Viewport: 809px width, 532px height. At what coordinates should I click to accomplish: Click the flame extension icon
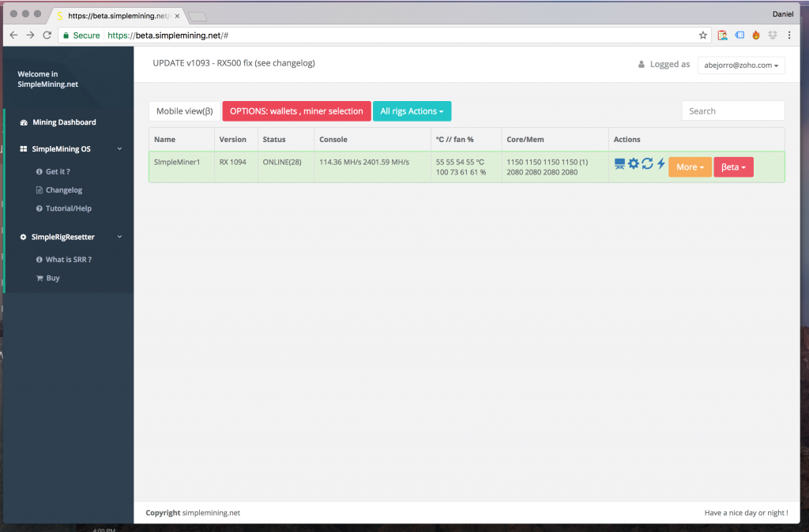pyautogui.click(x=756, y=35)
